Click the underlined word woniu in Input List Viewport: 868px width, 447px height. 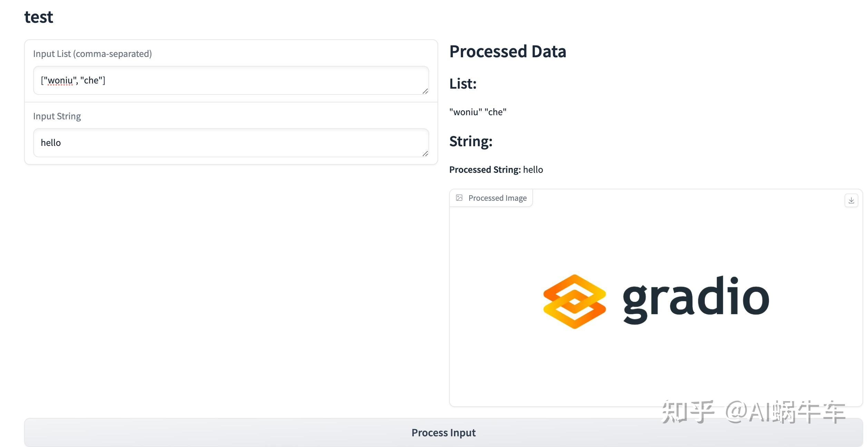pos(60,81)
